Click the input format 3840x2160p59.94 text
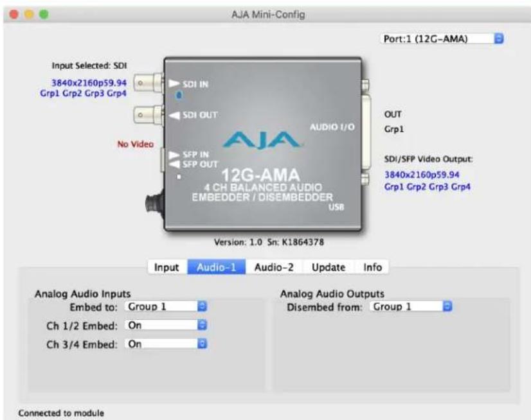This screenshot has height=420, width=531. point(89,83)
